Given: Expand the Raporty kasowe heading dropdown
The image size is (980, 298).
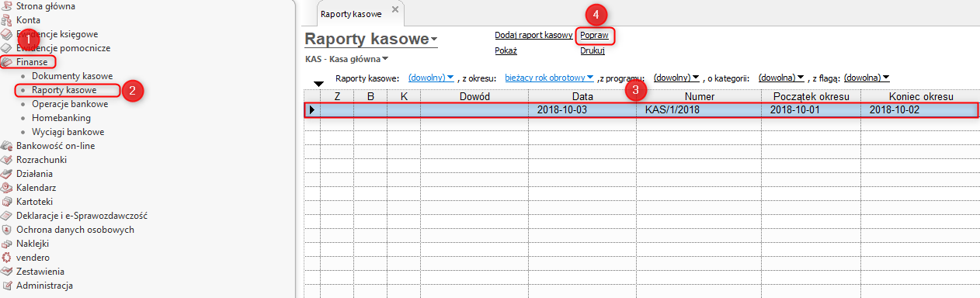Looking at the screenshot, I should coord(434,40).
